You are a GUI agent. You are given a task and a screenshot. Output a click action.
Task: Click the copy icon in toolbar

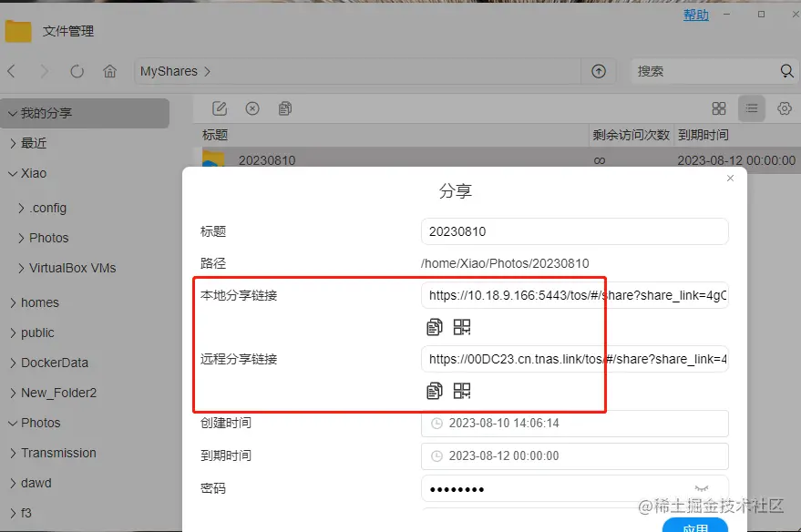[x=285, y=108]
